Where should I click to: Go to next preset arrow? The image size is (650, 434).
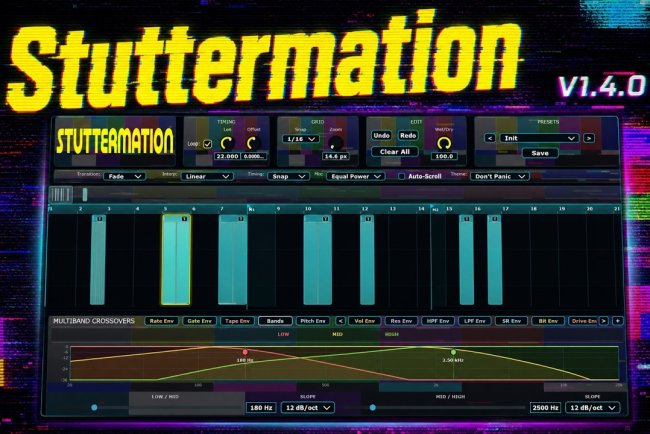tap(588, 138)
